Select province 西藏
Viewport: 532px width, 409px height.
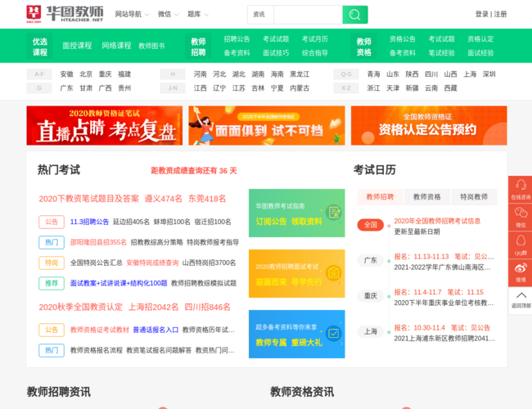tap(451, 88)
